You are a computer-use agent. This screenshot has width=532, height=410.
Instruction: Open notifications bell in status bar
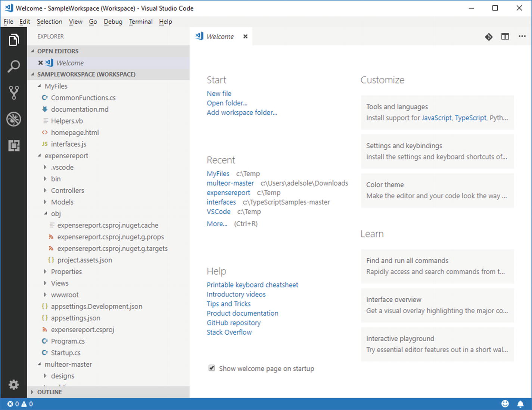520,404
